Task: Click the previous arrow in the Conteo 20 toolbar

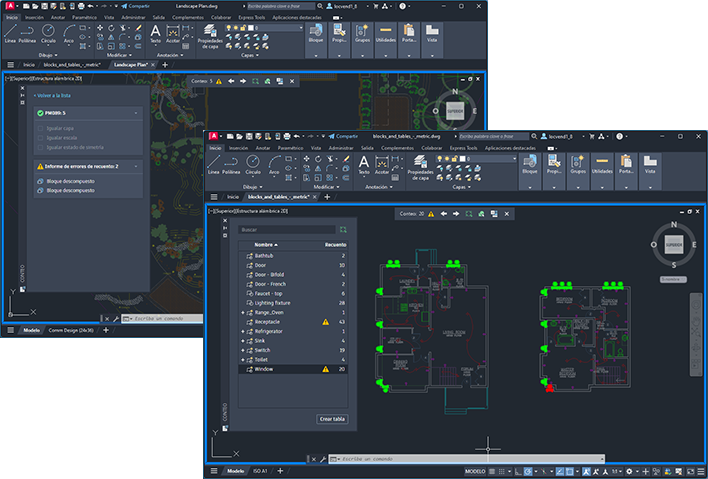Action: tap(444, 214)
